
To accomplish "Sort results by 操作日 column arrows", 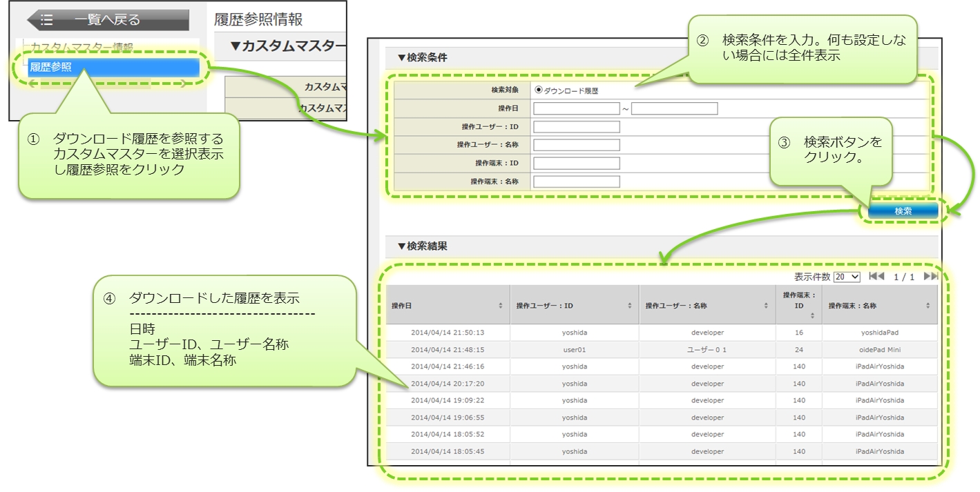I will pyautogui.click(x=500, y=306).
